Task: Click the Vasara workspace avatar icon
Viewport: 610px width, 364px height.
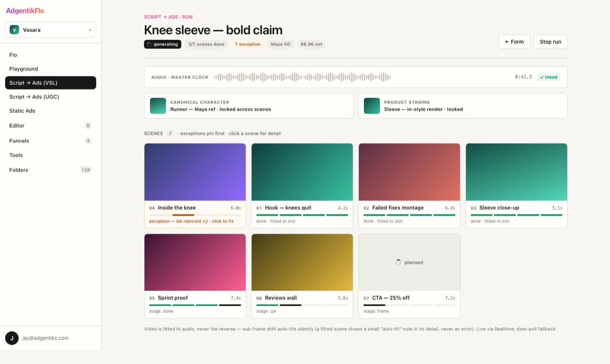Action: (x=14, y=30)
